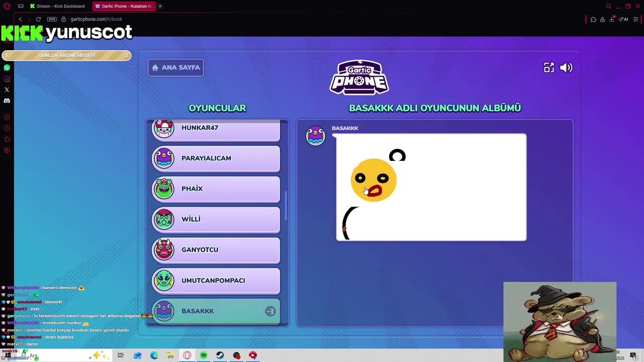
Task: Focus the garticphone.com address bar
Action: (x=96, y=19)
